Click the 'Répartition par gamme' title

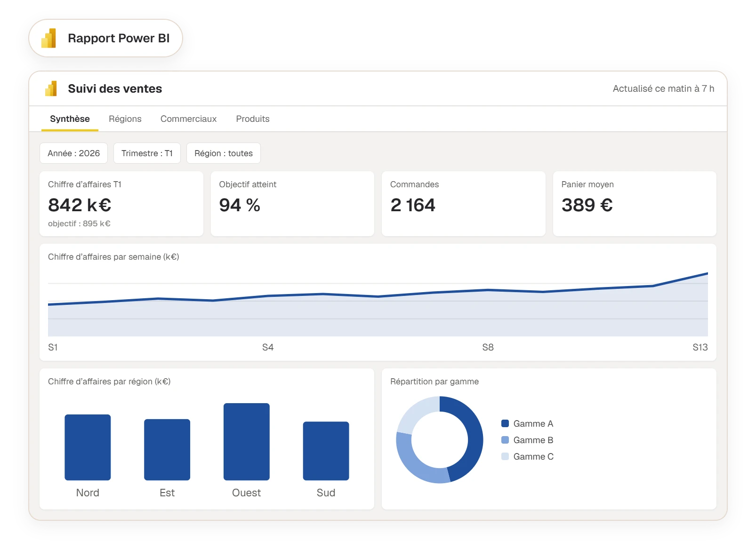pos(434,382)
